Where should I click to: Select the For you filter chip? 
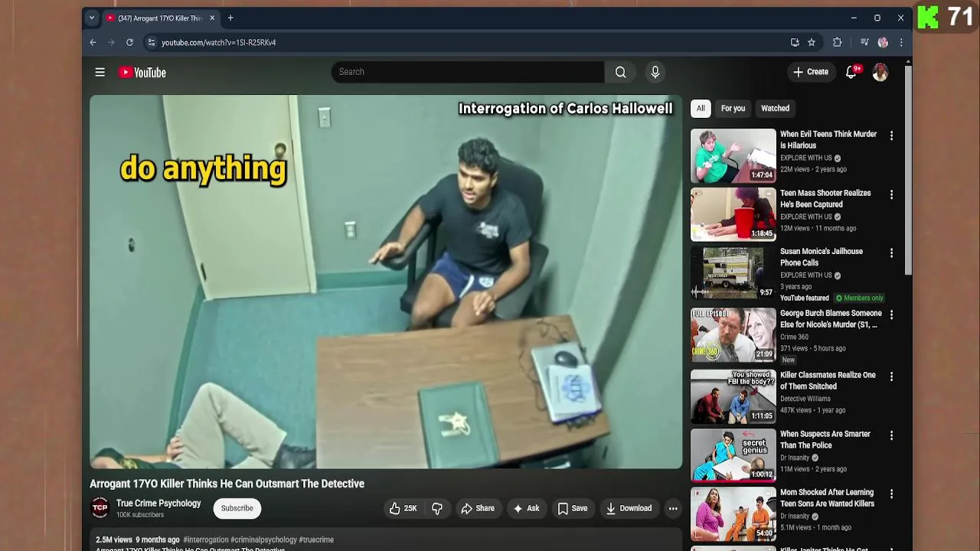tap(733, 108)
